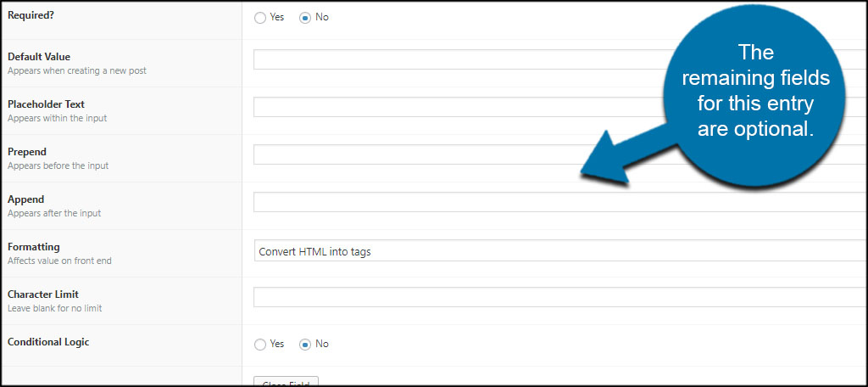Select No for the Required option
This screenshot has width=868, height=387.
pyautogui.click(x=305, y=17)
